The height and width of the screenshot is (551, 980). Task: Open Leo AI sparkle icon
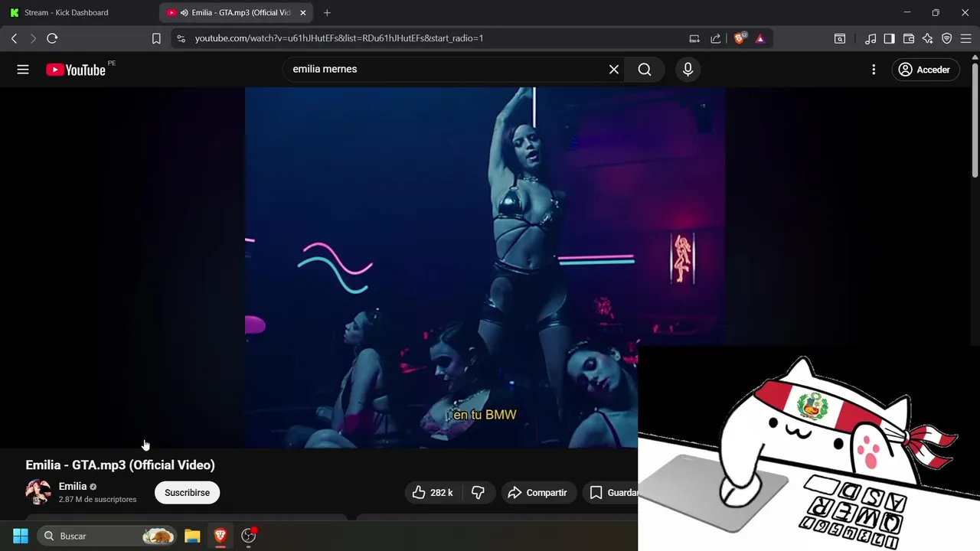pyautogui.click(x=928, y=38)
